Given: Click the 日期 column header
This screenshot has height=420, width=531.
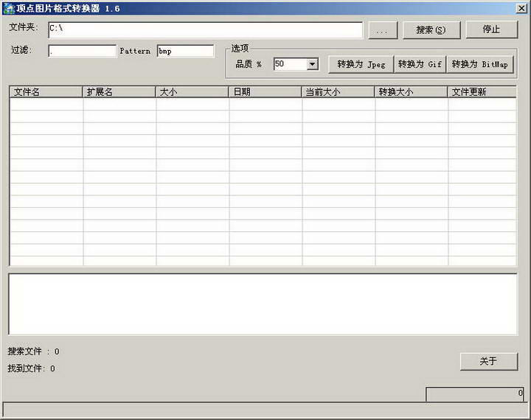Looking at the screenshot, I should coord(265,92).
